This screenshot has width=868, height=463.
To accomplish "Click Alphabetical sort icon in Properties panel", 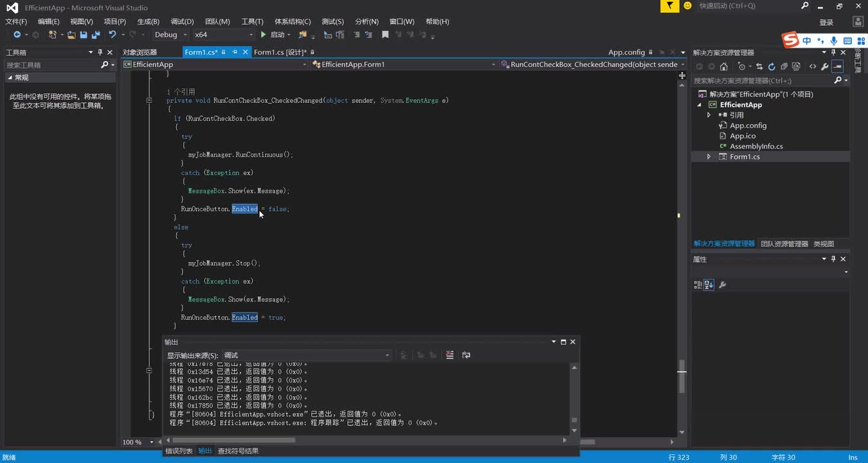I will tap(709, 285).
